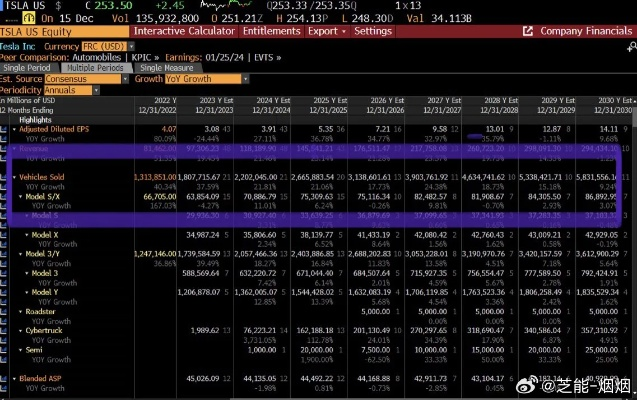Open the Est. Source Consensus dropdown
The height and width of the screenshot is (400, 637).
click(x=87, y=77)
